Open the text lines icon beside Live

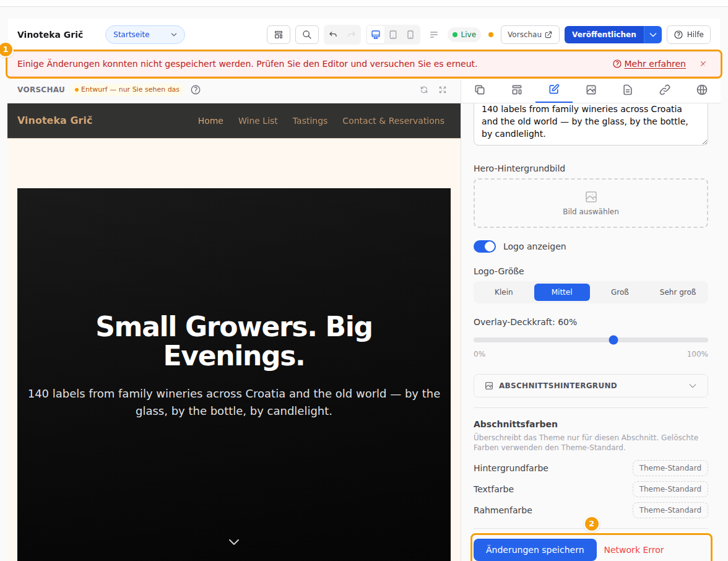point(433,35)
